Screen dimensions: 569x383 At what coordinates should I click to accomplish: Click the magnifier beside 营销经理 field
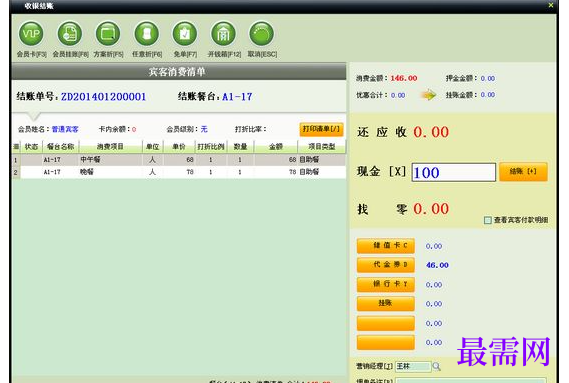point(437,366)
